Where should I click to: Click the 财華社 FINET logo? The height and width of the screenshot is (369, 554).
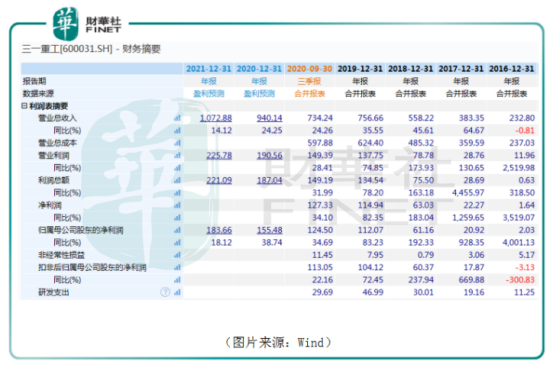point(87,24)
